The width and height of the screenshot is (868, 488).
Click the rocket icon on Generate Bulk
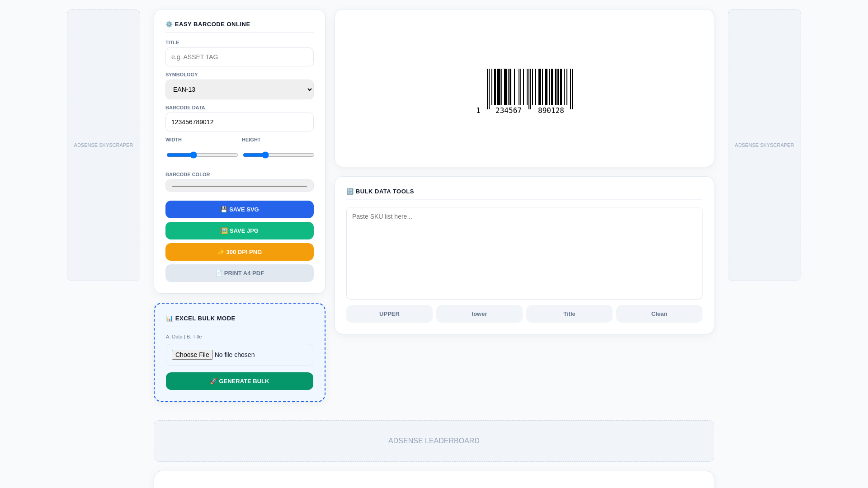[213, 381]
